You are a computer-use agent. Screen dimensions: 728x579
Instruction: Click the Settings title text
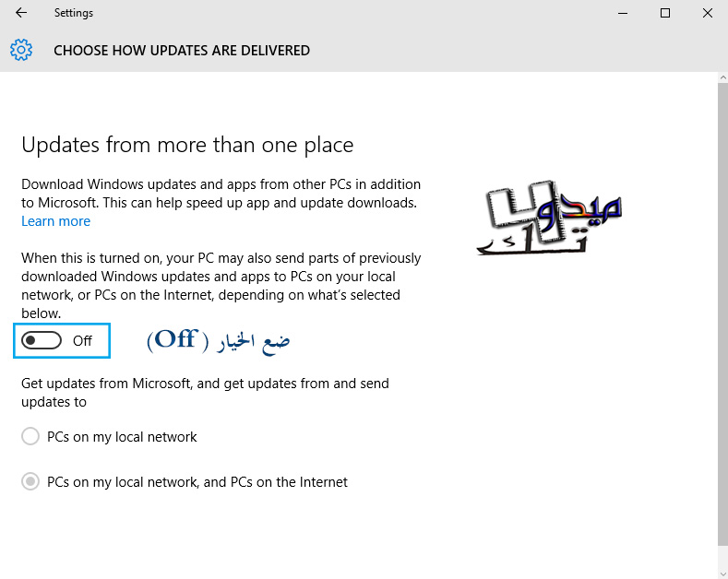click(x=74, y=13)
